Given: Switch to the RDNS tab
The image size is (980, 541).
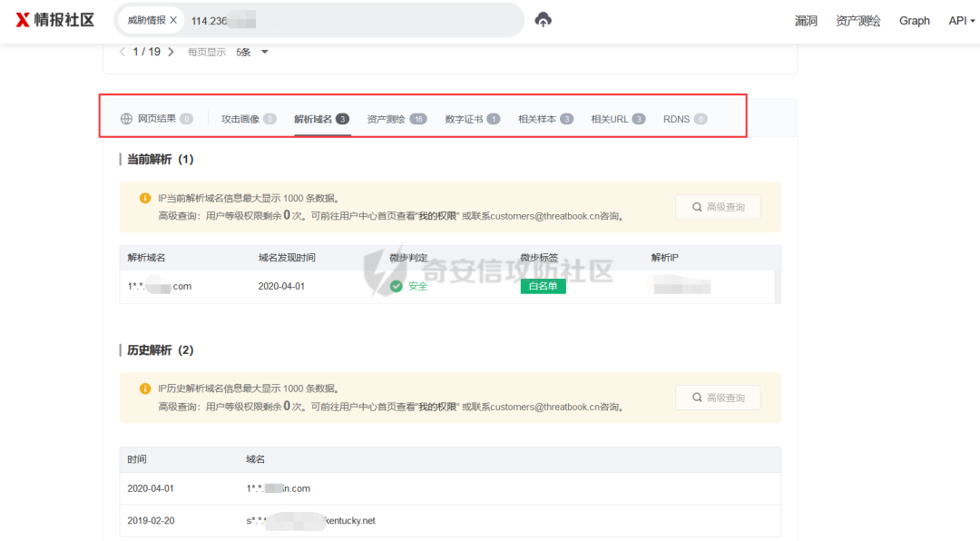Looking at the screenshot, I should coord(685,119).
